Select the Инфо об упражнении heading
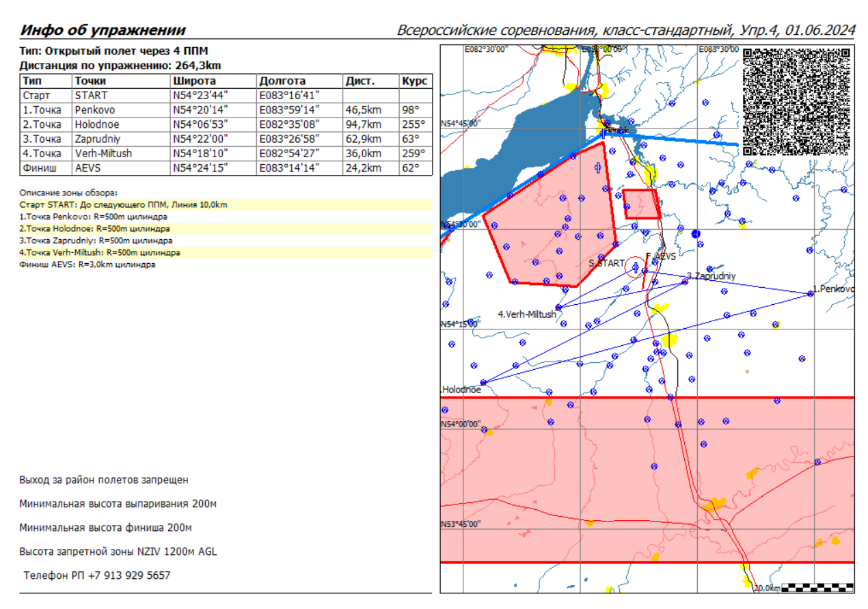Image resolution: width=868 pixels, height=609 pixels. click(x=103, y=30)
